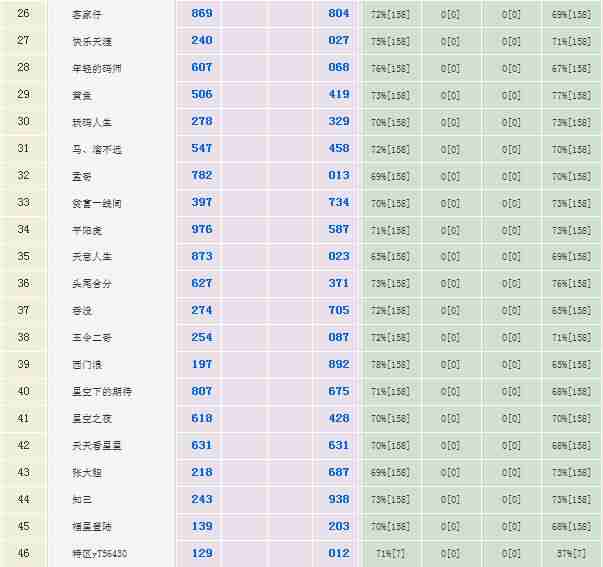
Task: Click the 77%[158] cell in row 29
Action: 572,95
